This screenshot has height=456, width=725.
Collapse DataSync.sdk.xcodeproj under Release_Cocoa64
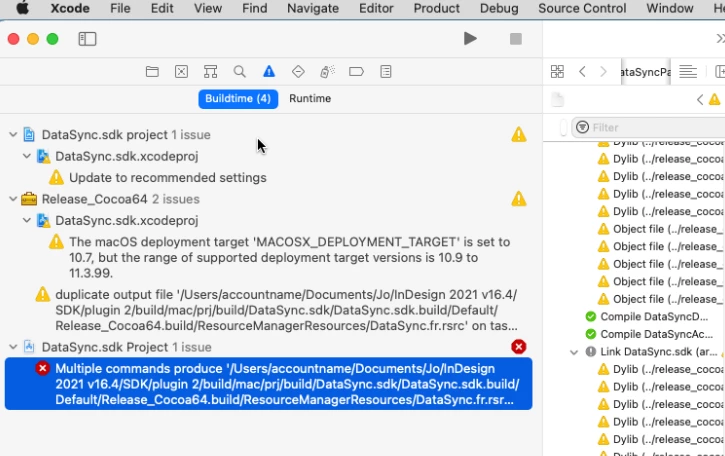point(27,221)
